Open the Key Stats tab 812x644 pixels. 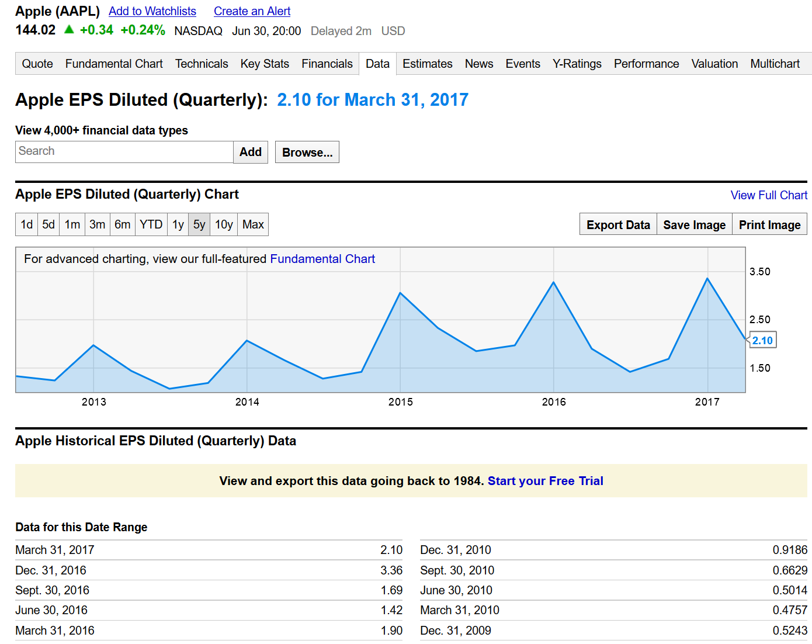click(x=265, y=64)
